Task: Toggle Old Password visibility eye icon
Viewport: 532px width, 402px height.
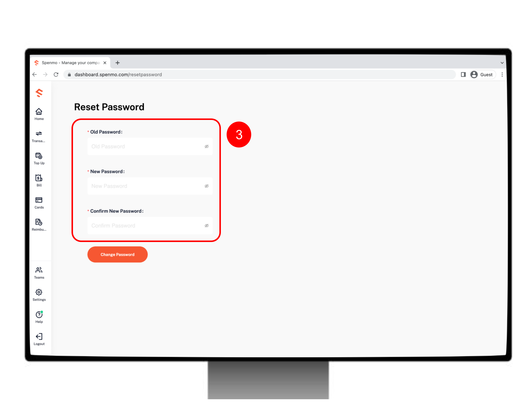Action: [x=206, y=147]
